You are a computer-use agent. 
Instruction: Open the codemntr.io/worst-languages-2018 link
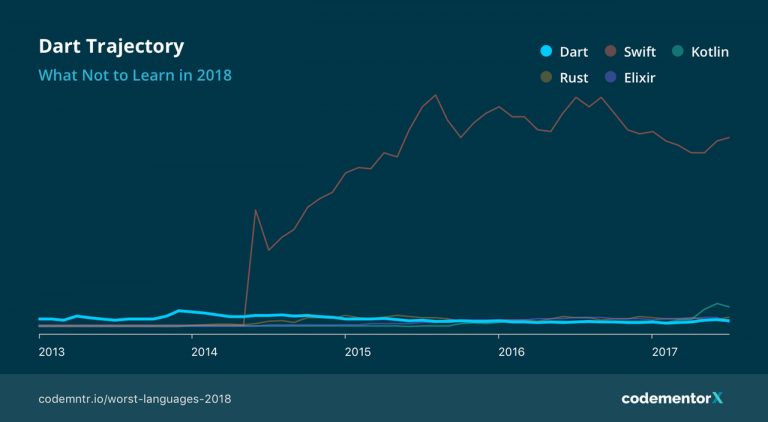tap(135, 399)
